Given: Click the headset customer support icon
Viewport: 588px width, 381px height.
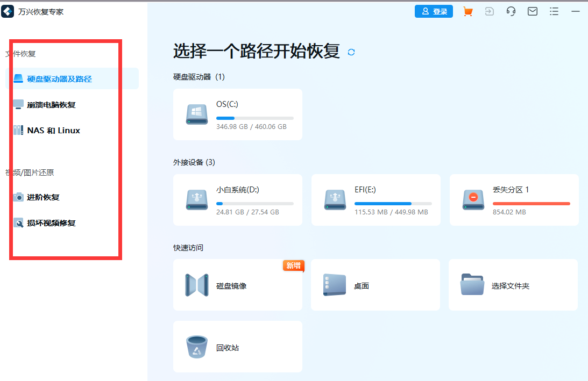Looking at the screenshot, I should (511, 11).
